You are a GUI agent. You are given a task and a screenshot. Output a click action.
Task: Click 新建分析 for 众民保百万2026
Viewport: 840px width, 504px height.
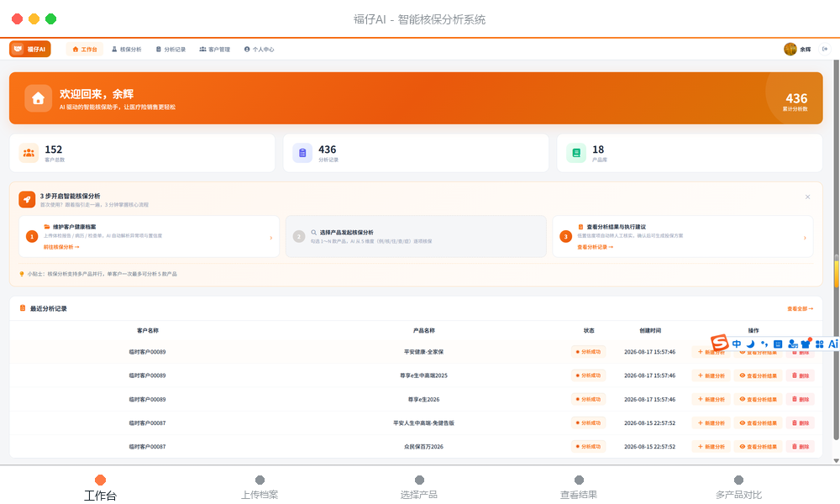click(x=711, y=446)
